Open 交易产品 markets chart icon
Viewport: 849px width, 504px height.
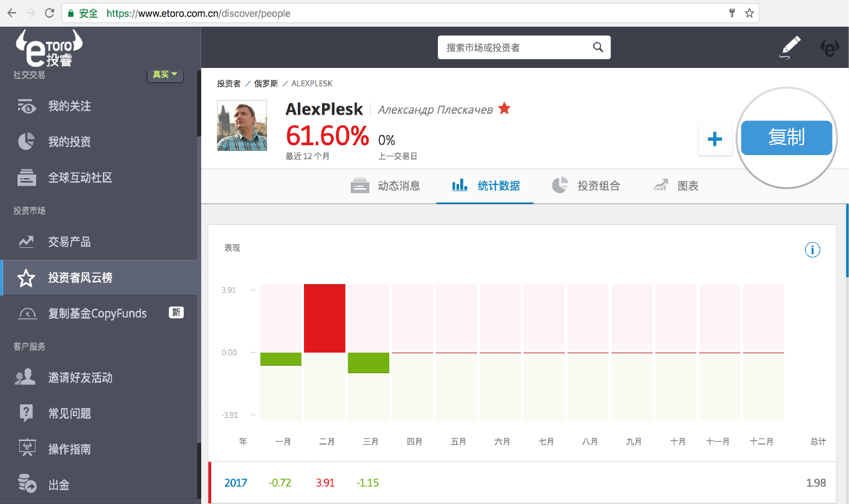tap(26, 242)
